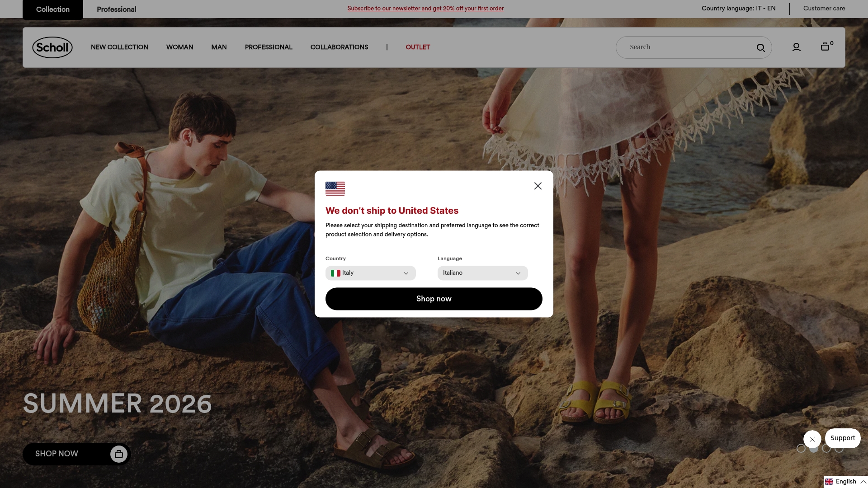Select the first carousel slide dot
This screenshot has width=868, height=488.
pyautogui.click(x=801, y=449)
